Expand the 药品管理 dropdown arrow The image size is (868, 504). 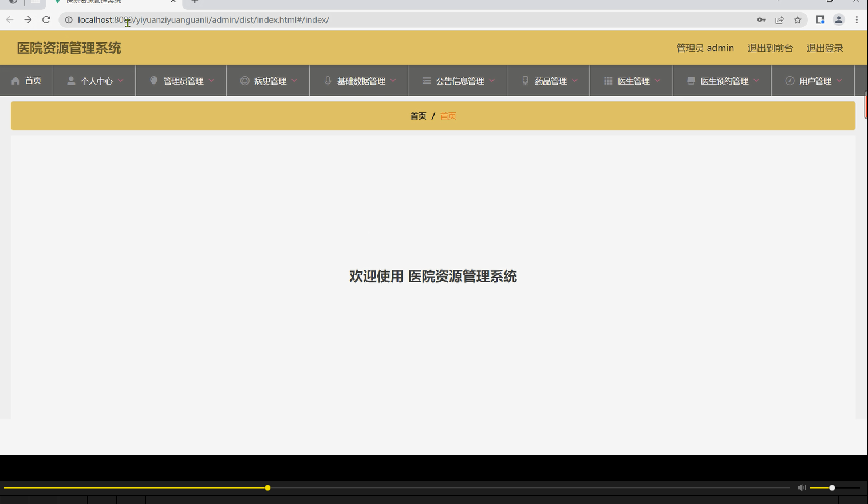click(x=575, y=81)
